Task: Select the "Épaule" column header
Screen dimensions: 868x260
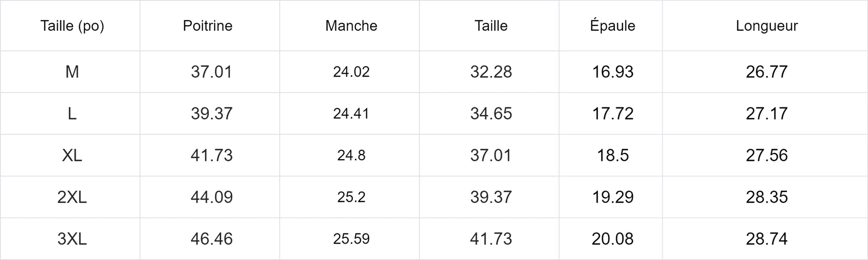Action: [612, 26]
